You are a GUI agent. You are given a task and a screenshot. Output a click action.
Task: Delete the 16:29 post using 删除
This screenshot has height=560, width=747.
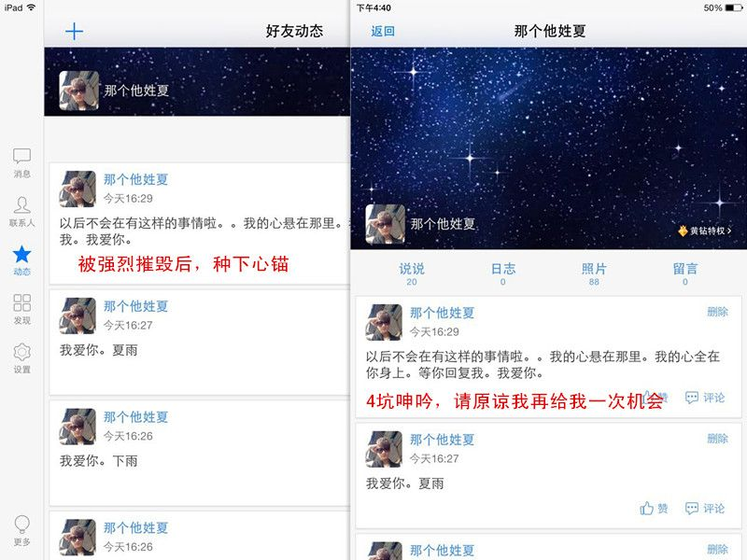(x=717, y=312)
